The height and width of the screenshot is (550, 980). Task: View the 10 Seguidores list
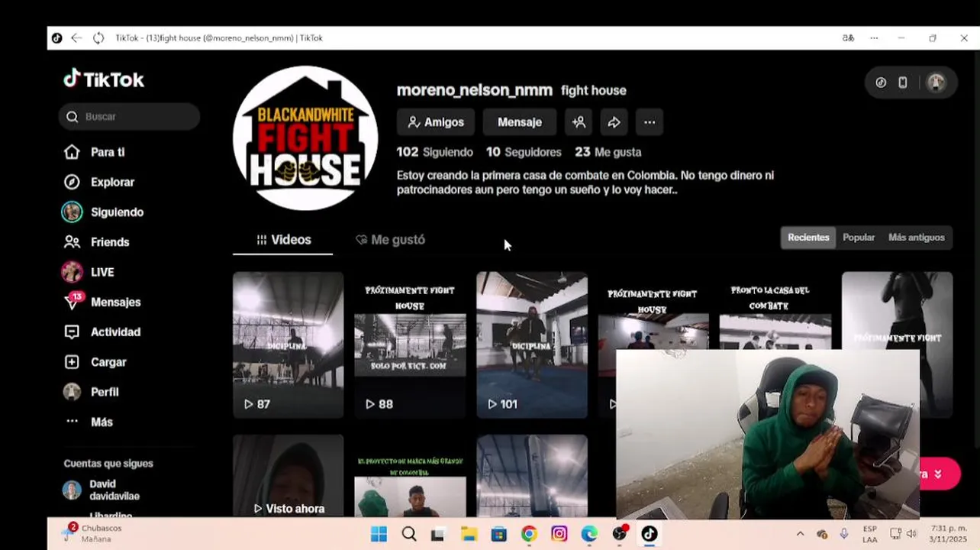click(x=524, y=152)
